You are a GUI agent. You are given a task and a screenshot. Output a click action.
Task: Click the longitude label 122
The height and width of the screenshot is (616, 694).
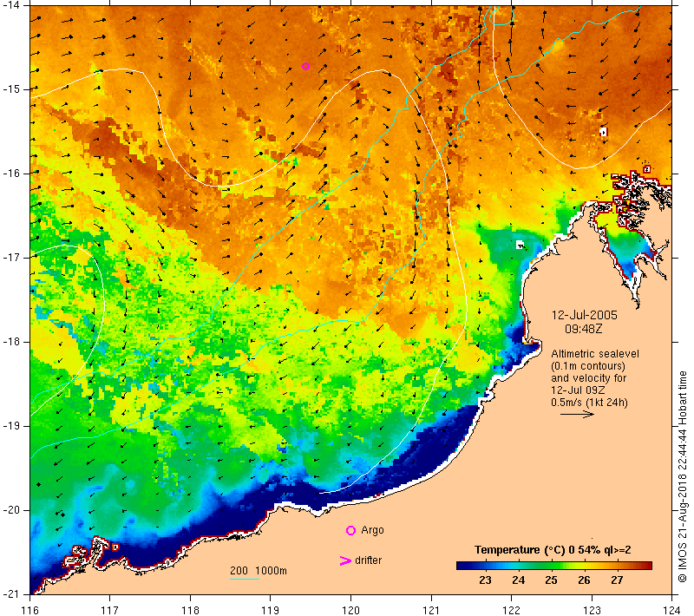point(512,610)
